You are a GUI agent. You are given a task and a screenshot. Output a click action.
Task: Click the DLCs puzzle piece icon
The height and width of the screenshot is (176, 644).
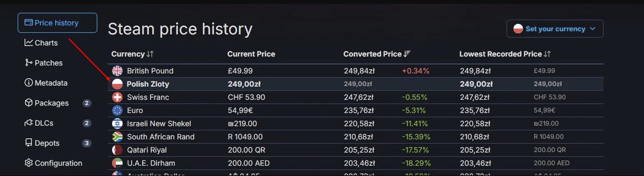click(29, 123)
